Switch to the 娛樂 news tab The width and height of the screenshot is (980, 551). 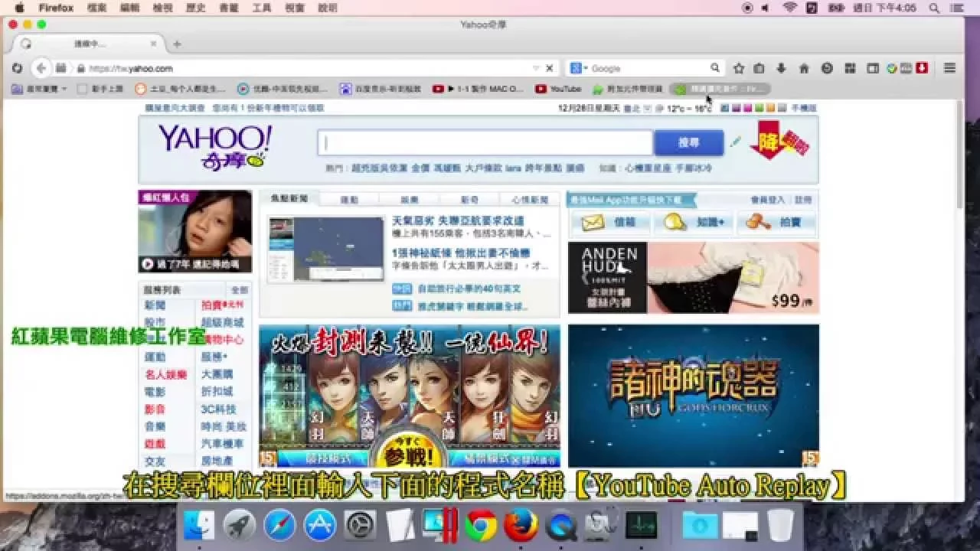[410, 200]
